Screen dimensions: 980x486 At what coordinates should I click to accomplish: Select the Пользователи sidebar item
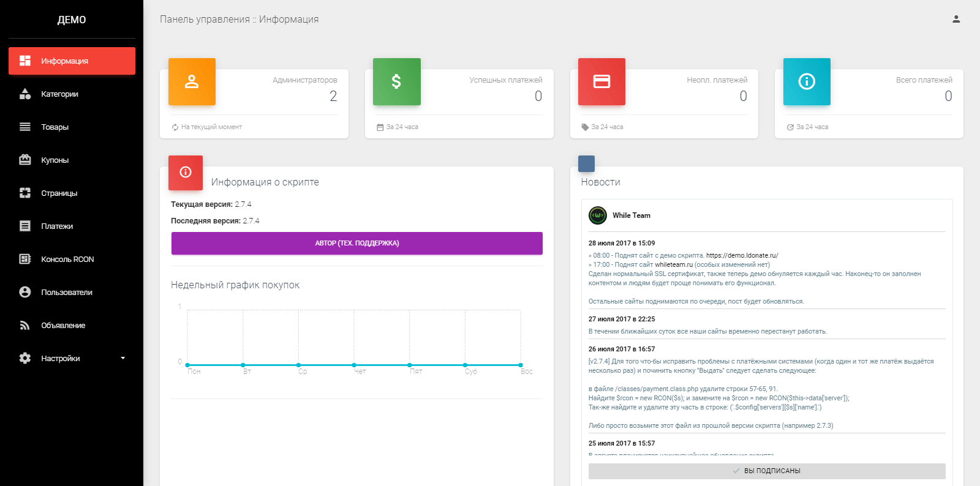72,293
